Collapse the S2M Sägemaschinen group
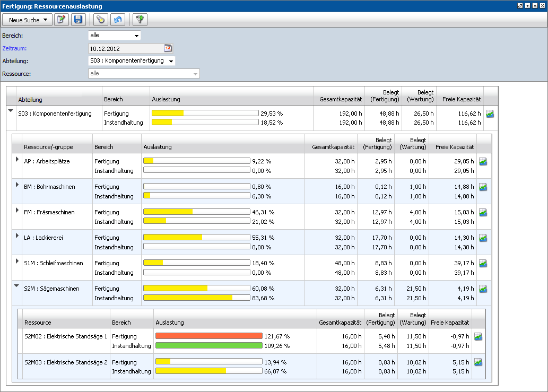This screenshot has height=392, width=548. point(17,286)
